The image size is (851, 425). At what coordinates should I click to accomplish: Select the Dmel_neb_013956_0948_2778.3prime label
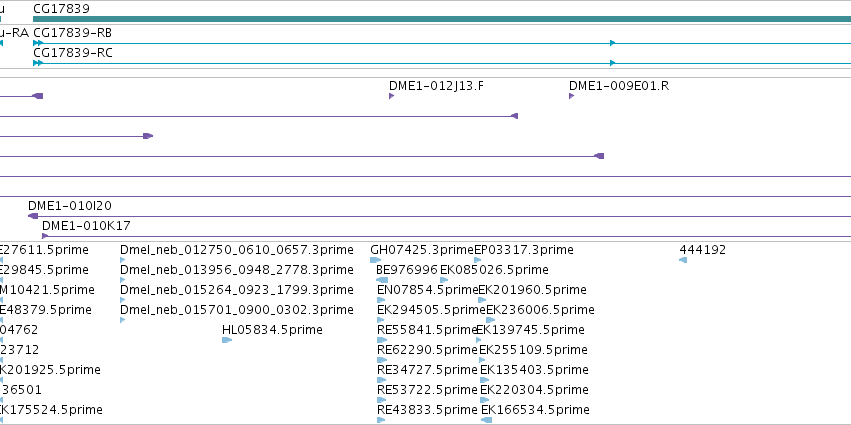coord(237,270)
